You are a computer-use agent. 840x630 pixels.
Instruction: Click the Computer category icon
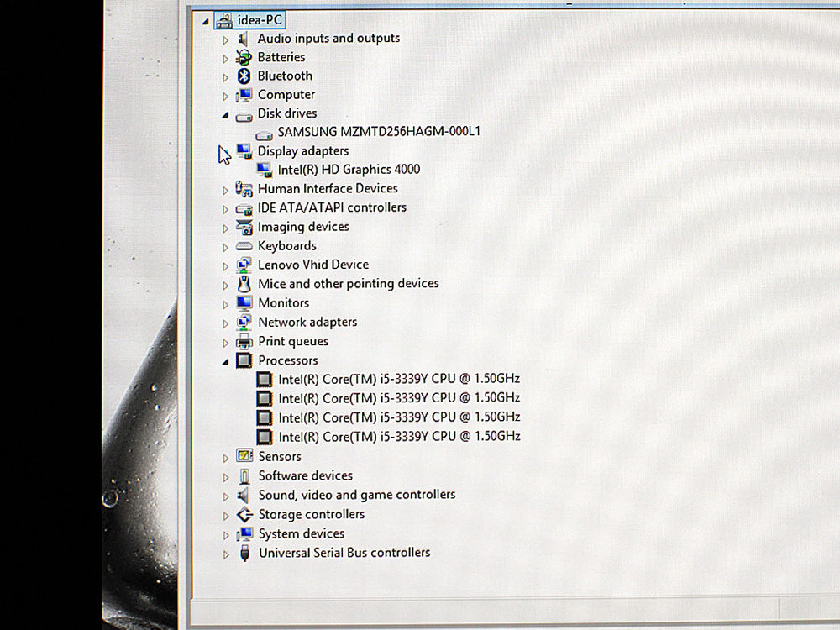tap(244, 96)
